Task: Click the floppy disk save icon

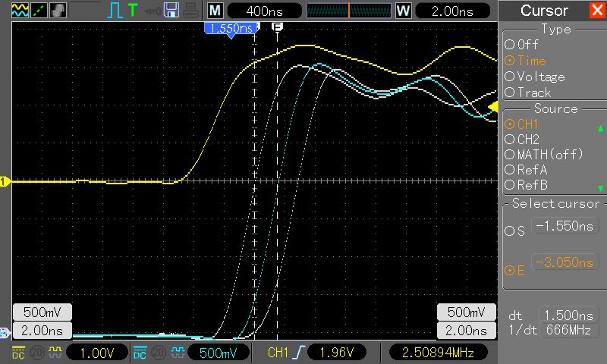Action: [x=171, y=11]
